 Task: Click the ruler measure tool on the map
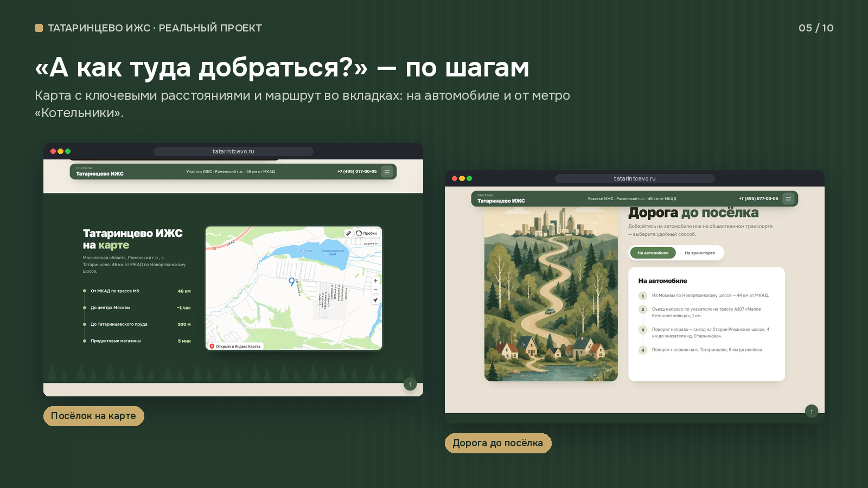348,233
